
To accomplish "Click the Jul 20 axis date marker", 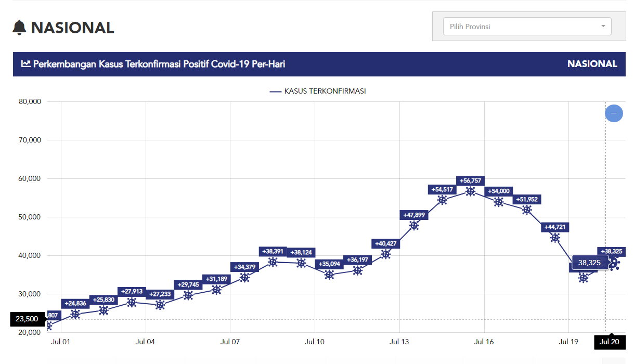I will coord(610,342).
